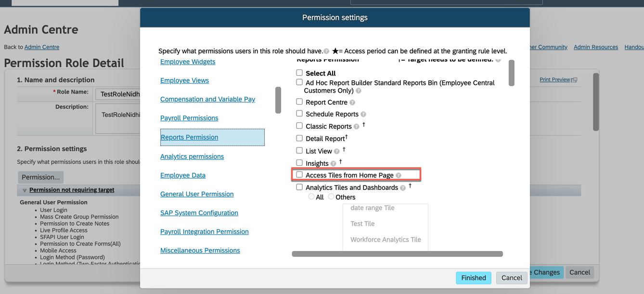The width and height of the screenshot is (644, 294).
Task: Click the horizontal scrollbar under the tile list
Action: [397, 254]
